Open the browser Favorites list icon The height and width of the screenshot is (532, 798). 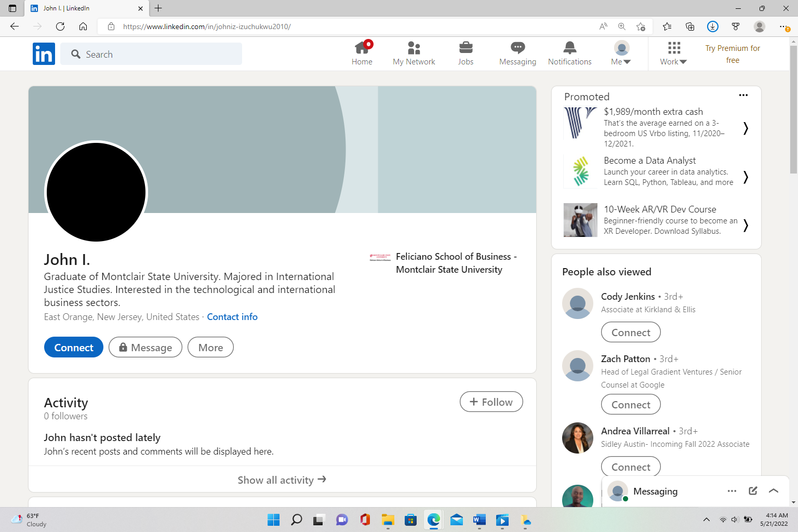667,26
